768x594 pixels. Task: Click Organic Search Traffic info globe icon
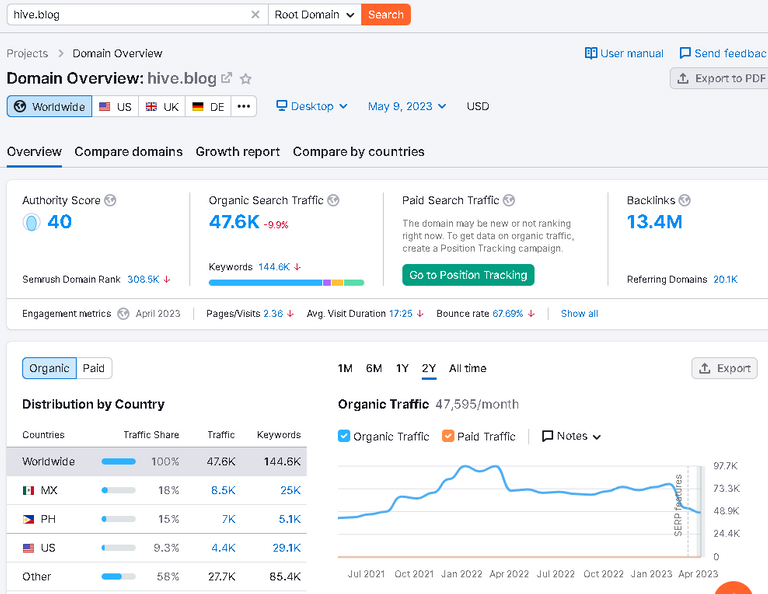pyautogui.click(x=333, y=200)
